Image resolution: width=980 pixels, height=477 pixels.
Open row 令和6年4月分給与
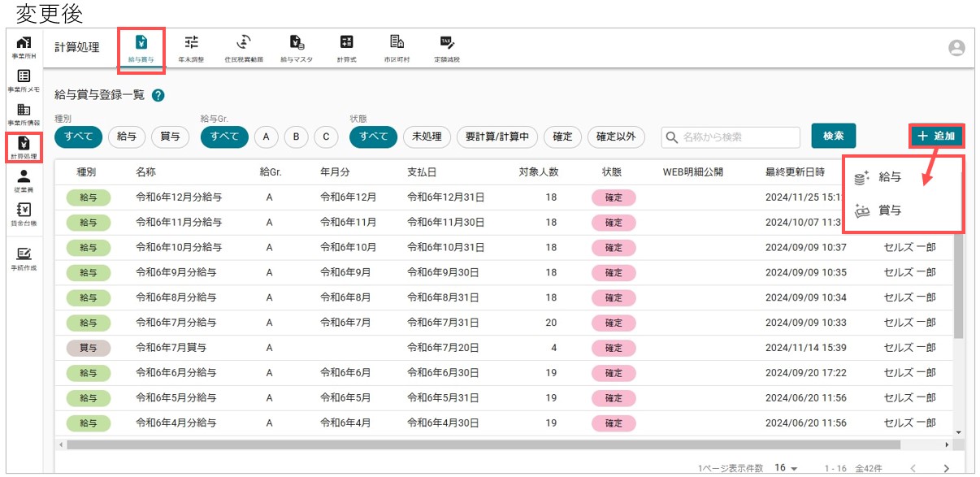(504, 423)
